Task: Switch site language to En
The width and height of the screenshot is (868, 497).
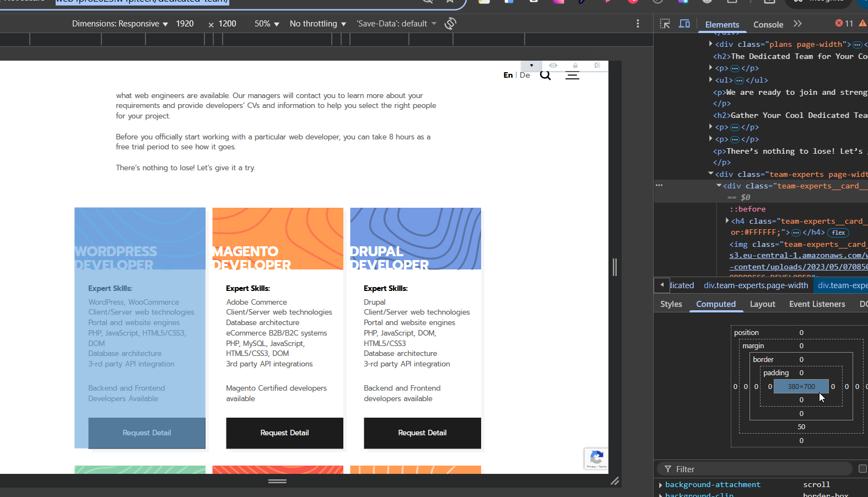Action: [508, 75]
